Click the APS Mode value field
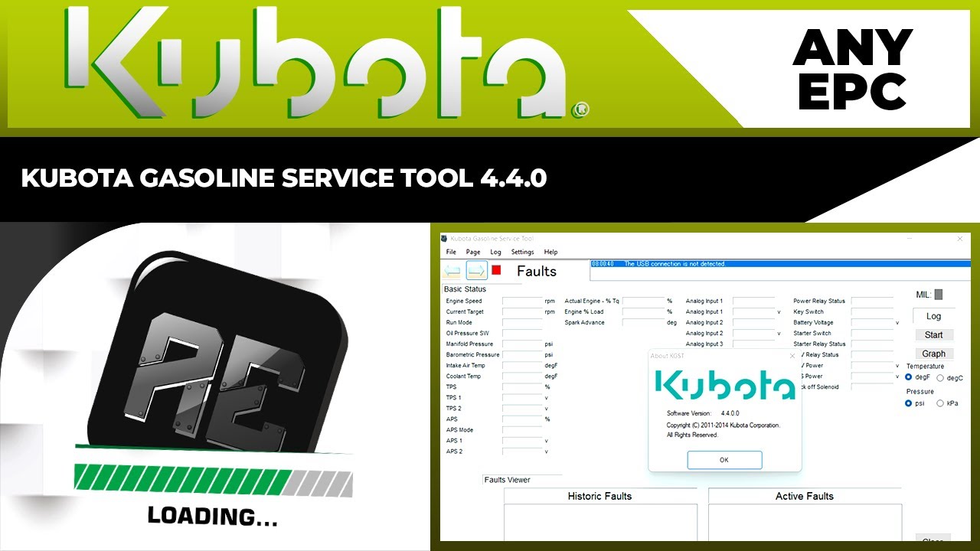This screenshot has height=551, width=980. pyautogui.click(x=522, y=430)
